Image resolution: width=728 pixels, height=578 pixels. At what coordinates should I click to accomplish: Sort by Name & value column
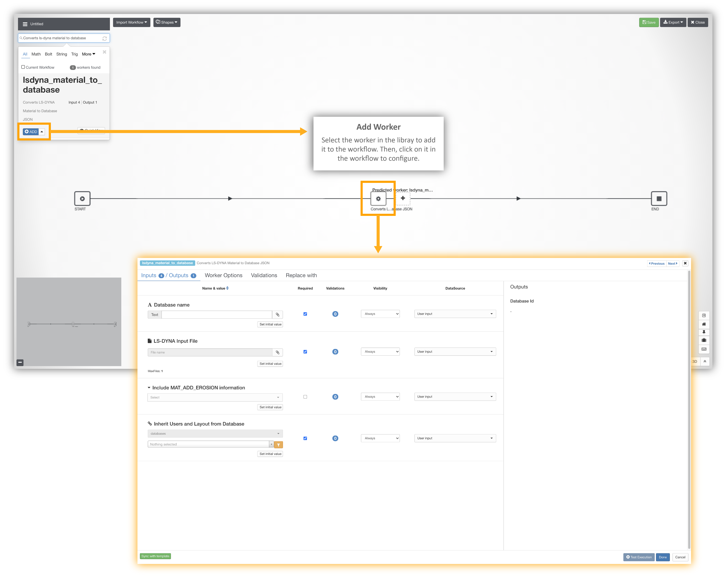215,288
